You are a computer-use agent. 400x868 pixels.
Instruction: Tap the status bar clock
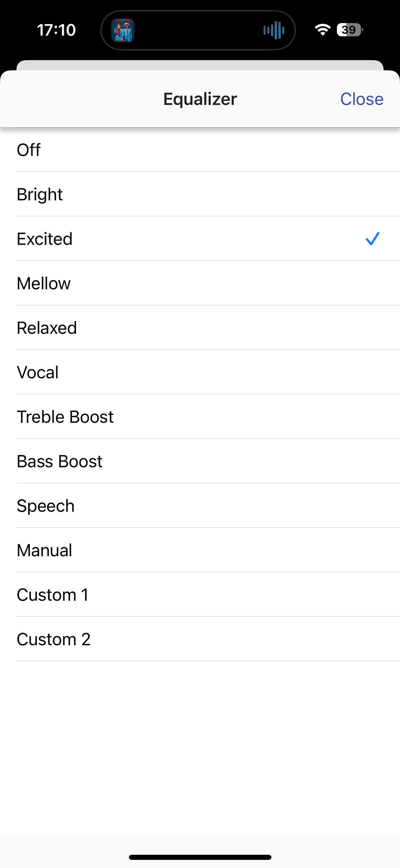[x=56, y=30]
